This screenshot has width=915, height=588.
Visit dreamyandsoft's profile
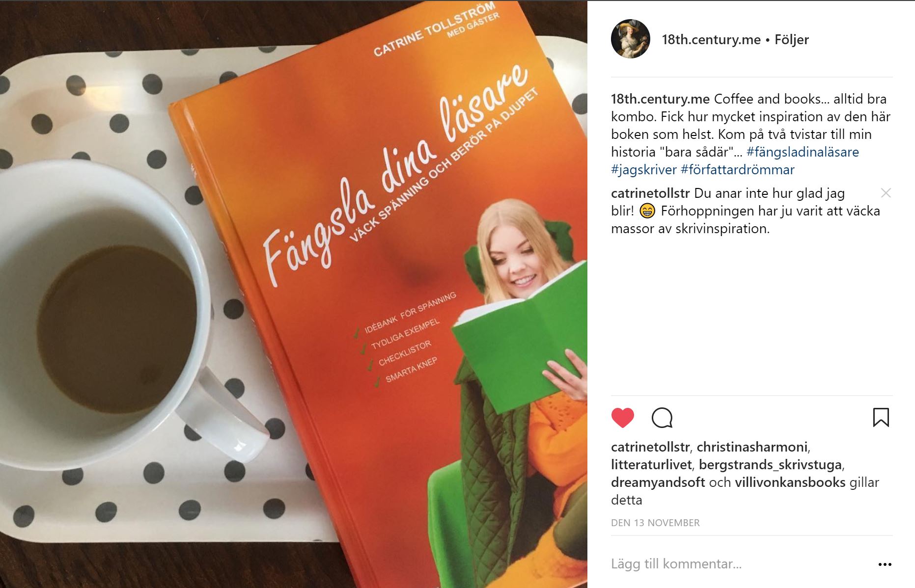coord(658,482)
